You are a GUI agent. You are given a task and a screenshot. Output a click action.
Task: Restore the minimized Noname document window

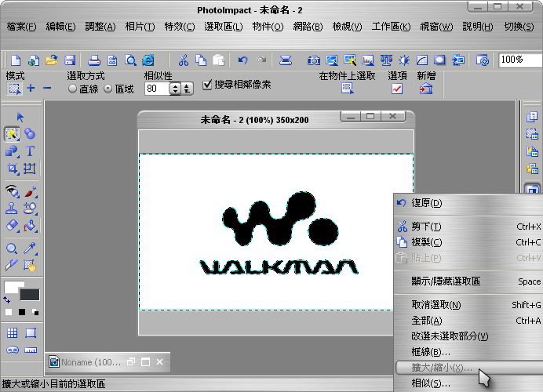(x=131, y=362)
